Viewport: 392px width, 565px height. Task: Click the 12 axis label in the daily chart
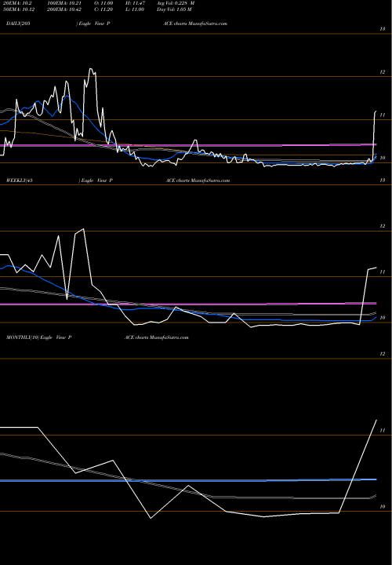tap(383, 72)
